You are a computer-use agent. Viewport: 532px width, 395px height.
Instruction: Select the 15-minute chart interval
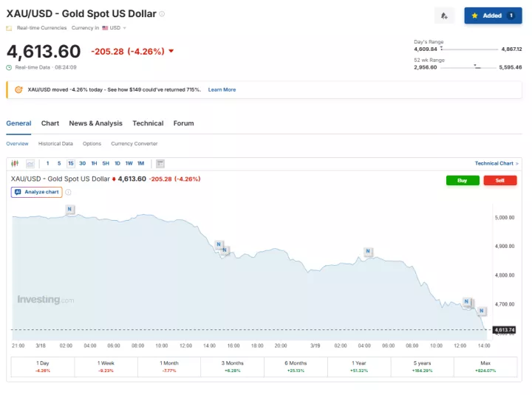70,163
